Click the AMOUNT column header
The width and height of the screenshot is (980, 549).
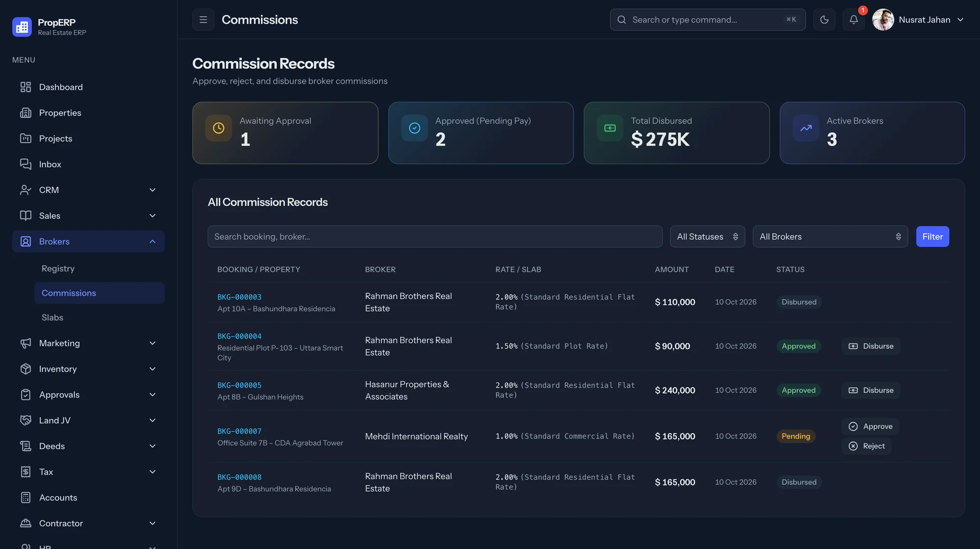point(671,270)
